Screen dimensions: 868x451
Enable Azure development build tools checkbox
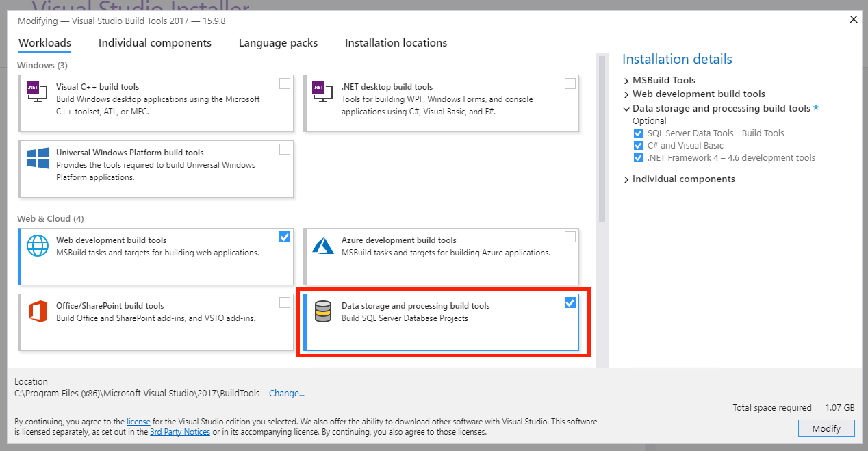click(570, 237)
